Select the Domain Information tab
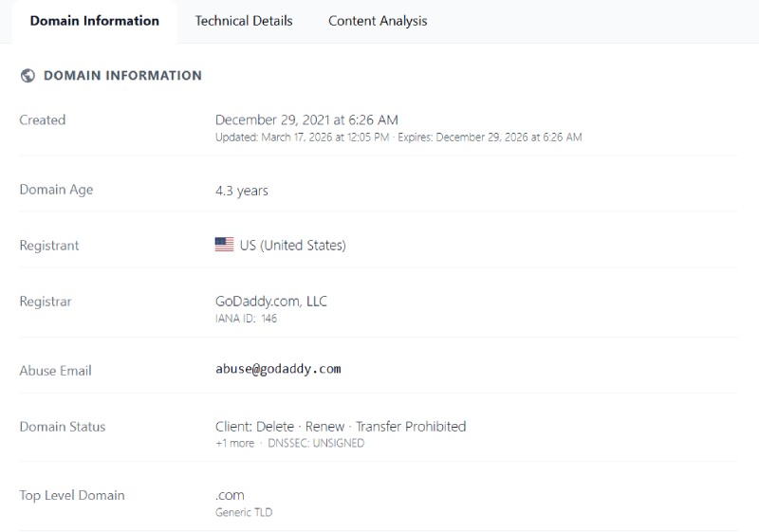The image size is (759, 532). click(x=94, y=21)
